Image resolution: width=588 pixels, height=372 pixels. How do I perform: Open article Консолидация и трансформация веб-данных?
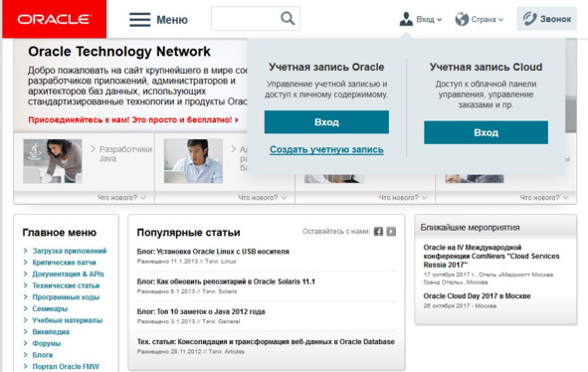coord(266,341)
